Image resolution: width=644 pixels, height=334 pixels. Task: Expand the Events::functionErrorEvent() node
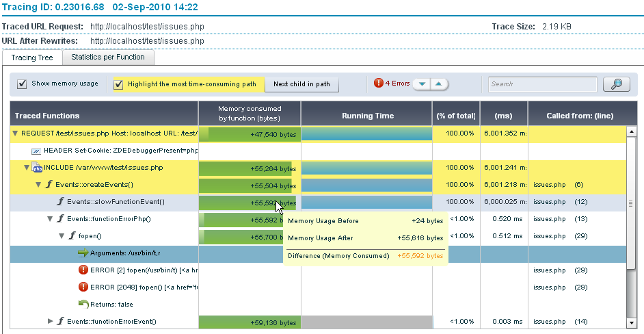[50, 321]
